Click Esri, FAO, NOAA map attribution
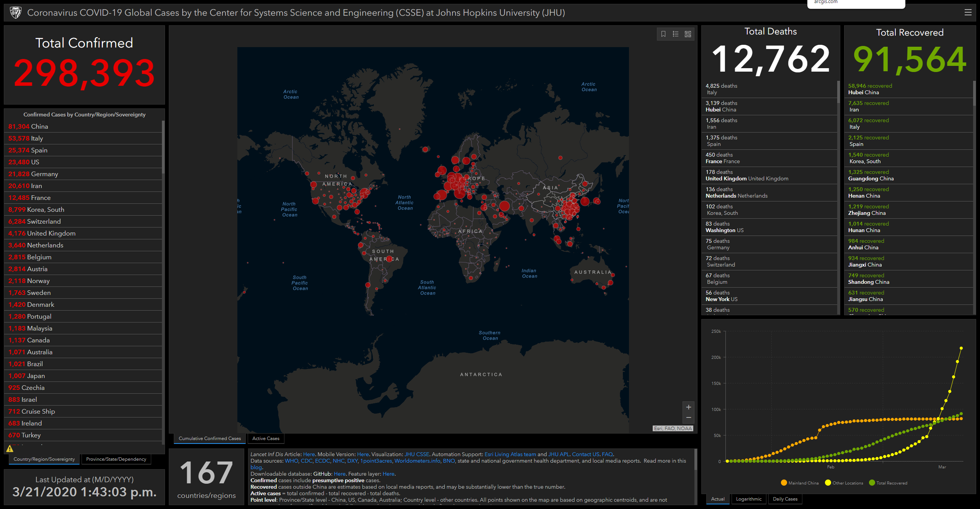Screen dimensions: 980x509 (673, 428)
